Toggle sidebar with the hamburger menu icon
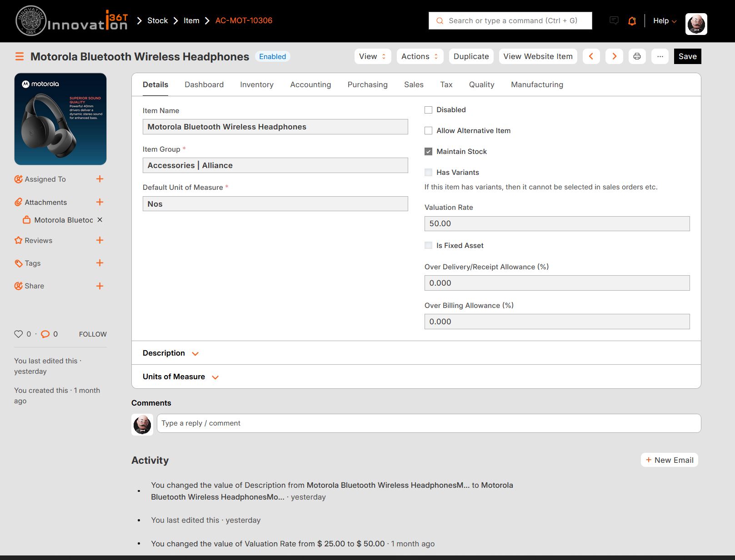Image resolution: width=735 pixels, height=560 pixels. (x=20, y=56)
